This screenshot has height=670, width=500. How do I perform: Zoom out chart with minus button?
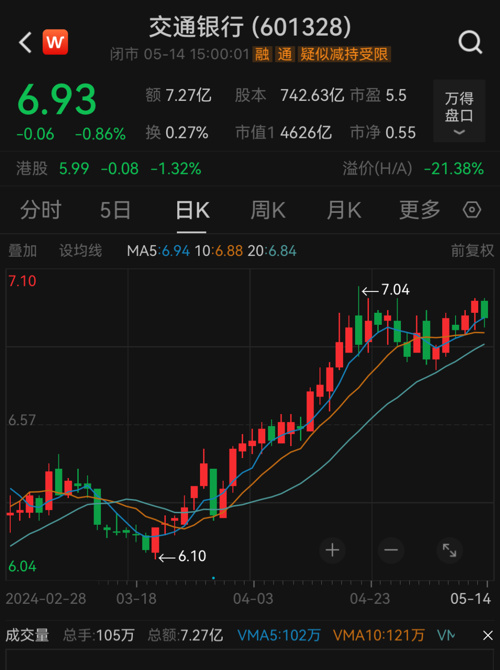point(391,550)
